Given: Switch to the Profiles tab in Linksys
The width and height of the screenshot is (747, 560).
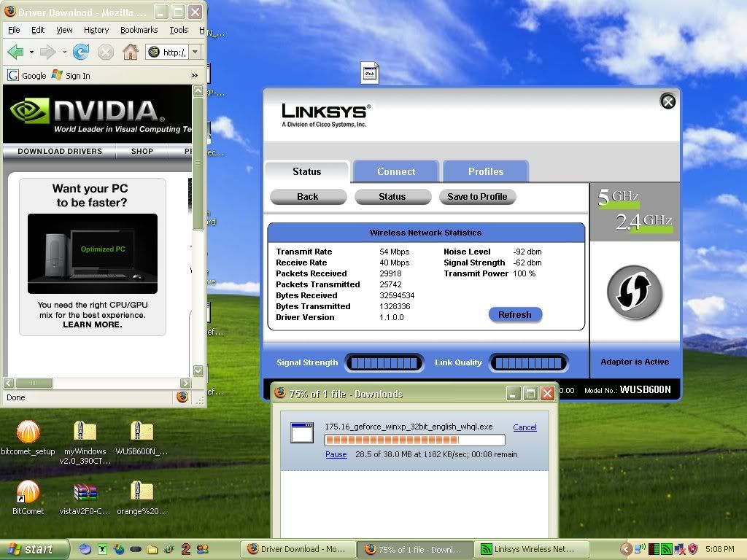Looking at the screenshot, I should pyautogui.click(x=485, y=171).
